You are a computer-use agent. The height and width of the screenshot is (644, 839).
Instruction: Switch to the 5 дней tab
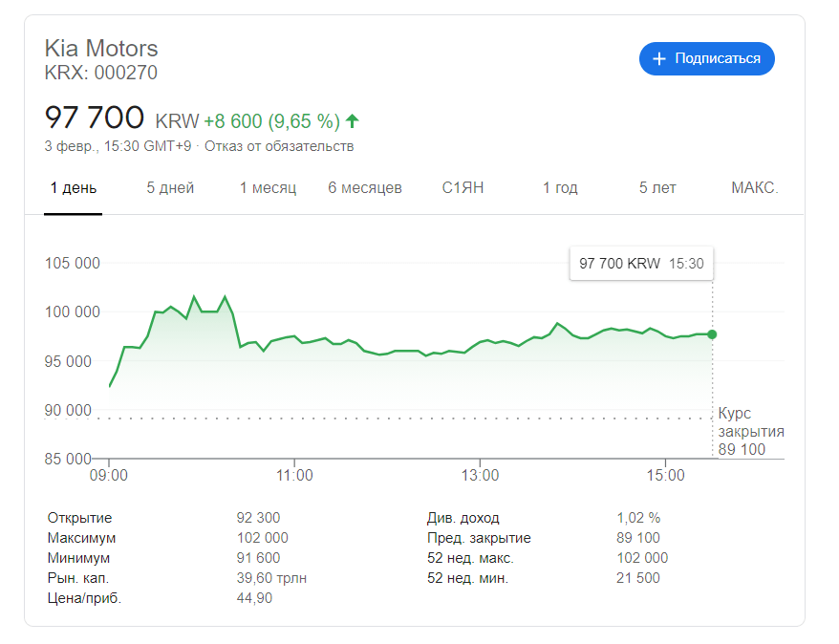tap(170, 187)
